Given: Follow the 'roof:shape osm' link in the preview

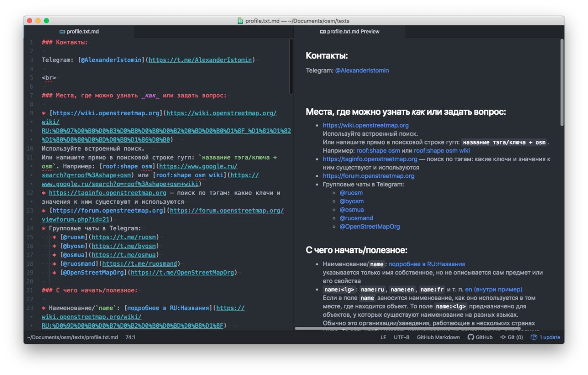Looking at the screenshot, I should tap(378, 151).
